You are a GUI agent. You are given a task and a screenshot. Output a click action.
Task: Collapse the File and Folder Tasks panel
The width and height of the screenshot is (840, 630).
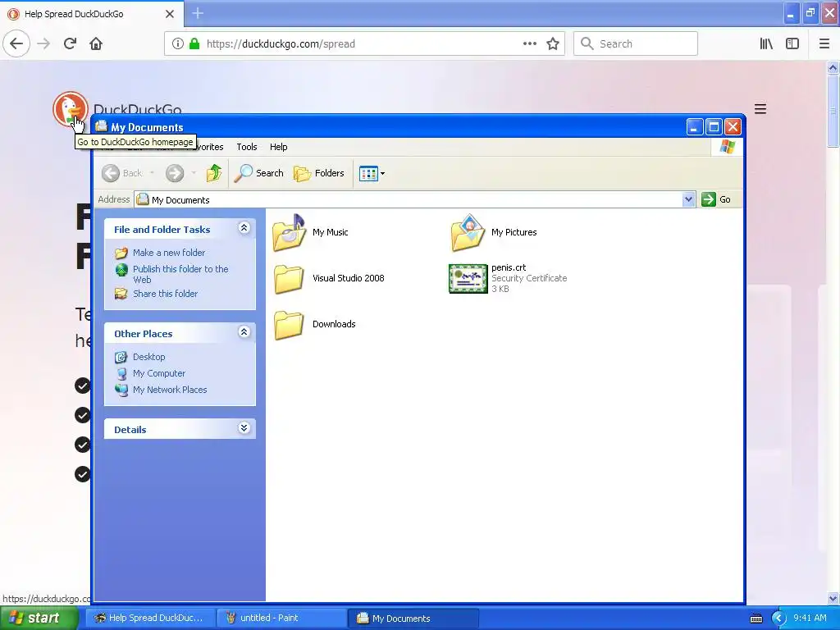tap(244, 228)
